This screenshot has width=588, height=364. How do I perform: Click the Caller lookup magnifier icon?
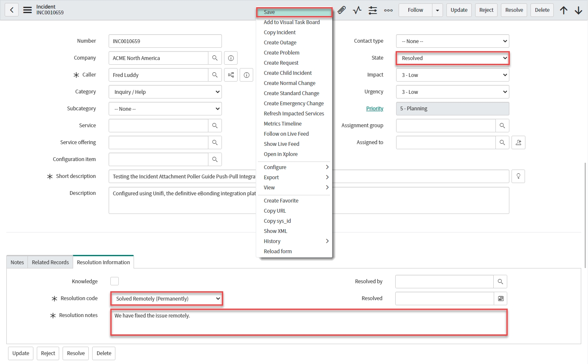(x=215, y=75)
